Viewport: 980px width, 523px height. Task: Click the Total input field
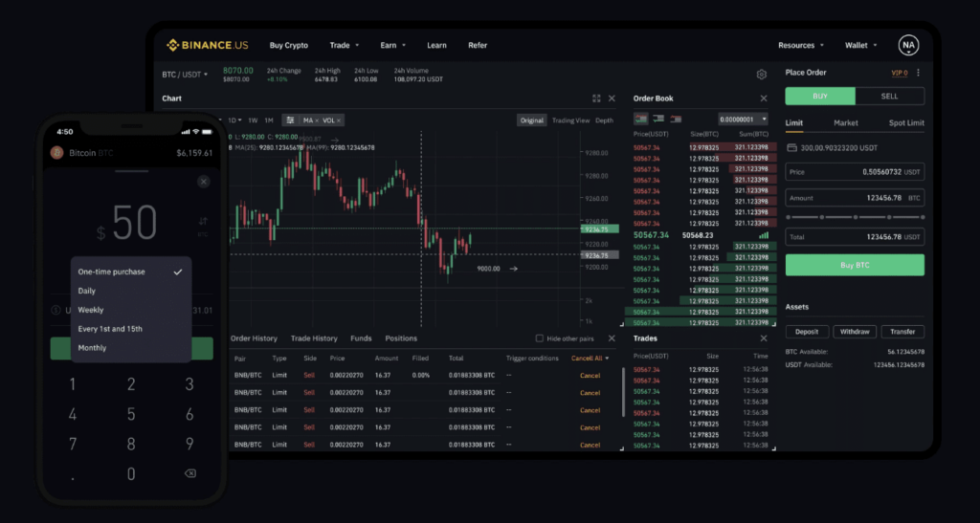pyautogui.click(x=855, y=237)
